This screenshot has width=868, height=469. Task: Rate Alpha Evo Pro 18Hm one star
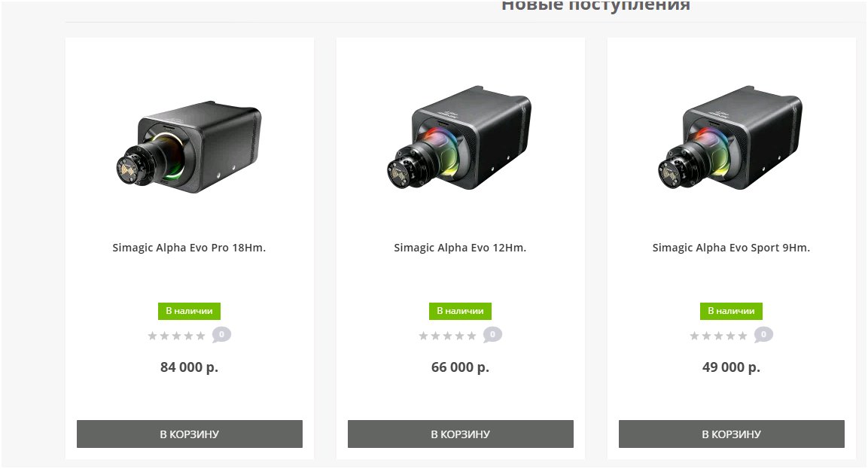(153, 336)
